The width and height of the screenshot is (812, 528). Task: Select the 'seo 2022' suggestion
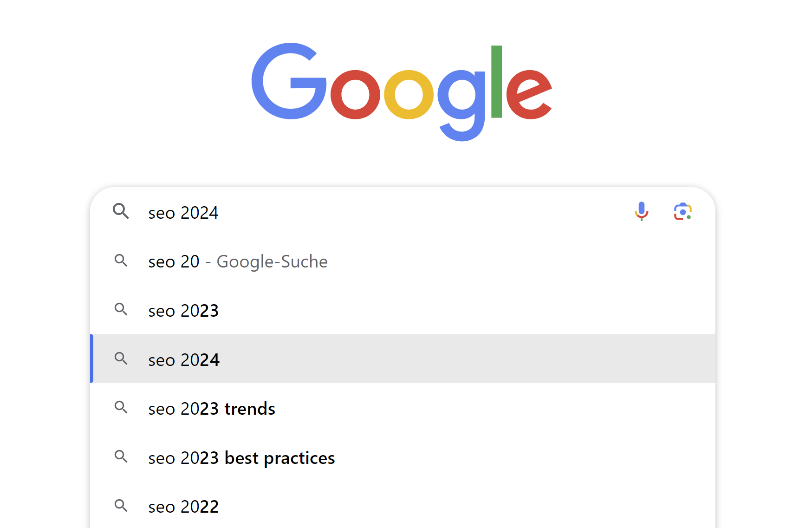coord(184,506)
